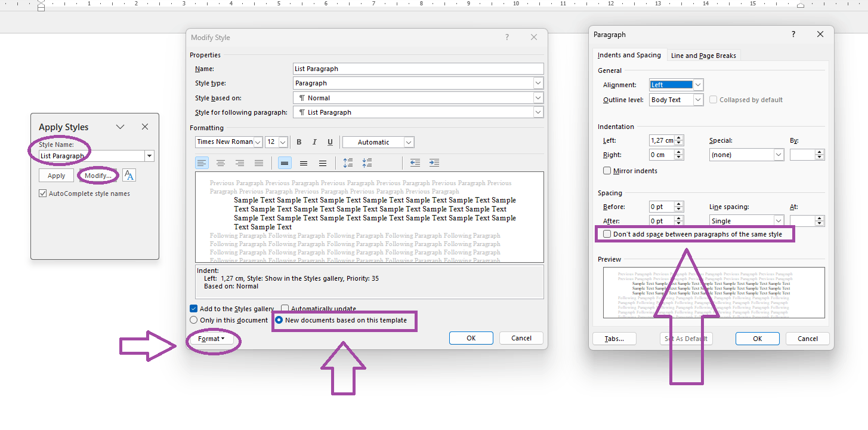Set double line spacing icon
Screen dimensions: 868x430
click(x=323, y=163)
